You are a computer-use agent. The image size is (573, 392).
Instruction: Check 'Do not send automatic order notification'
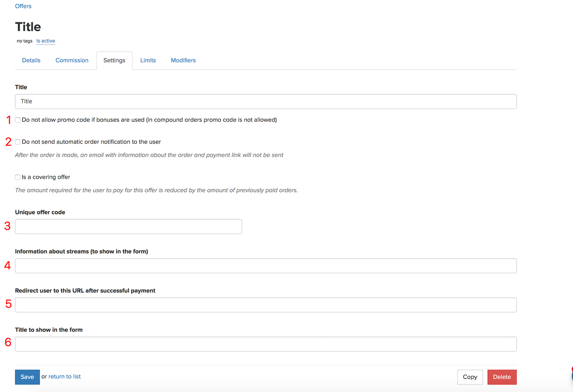(18, 142)
